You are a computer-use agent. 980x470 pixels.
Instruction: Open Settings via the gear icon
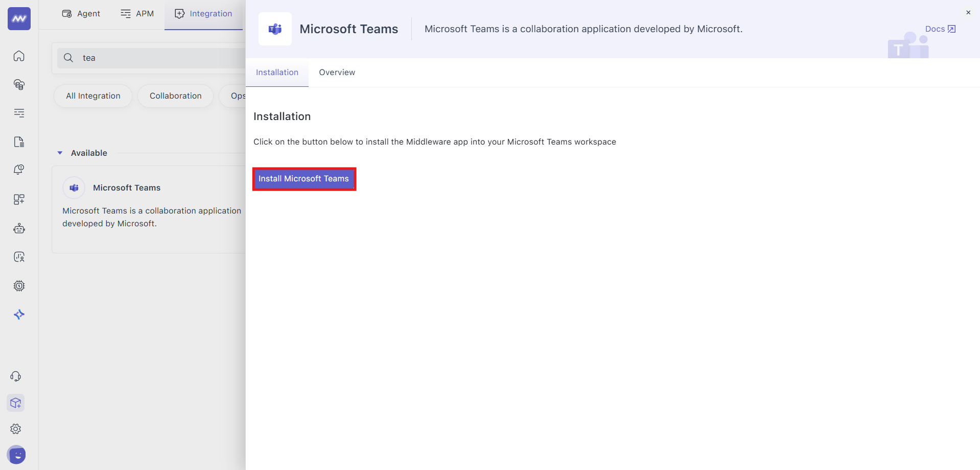[16, 429]
